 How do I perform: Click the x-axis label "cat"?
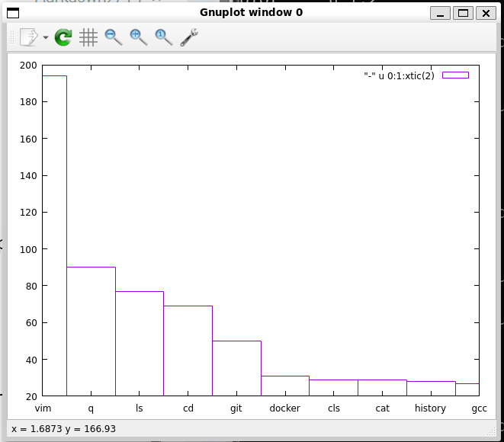(382, 408)
